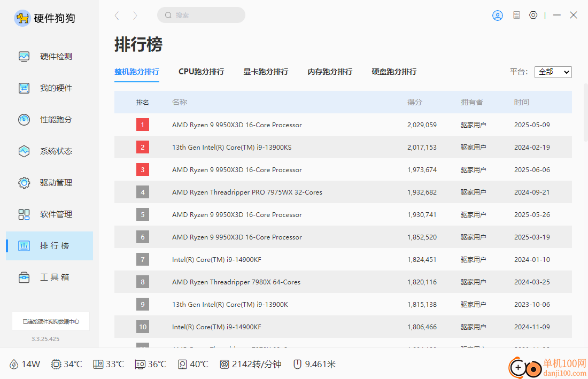Click the 搜索 search input field
Viewport: 588px width, 379px height.
(x=202, y=16)
